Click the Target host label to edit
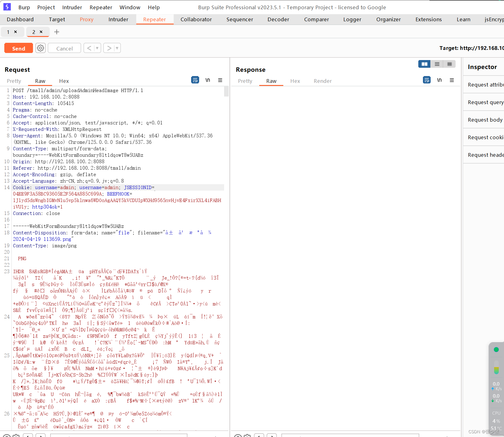The width and height of the screenshot is (504, 437). [472, 48]
